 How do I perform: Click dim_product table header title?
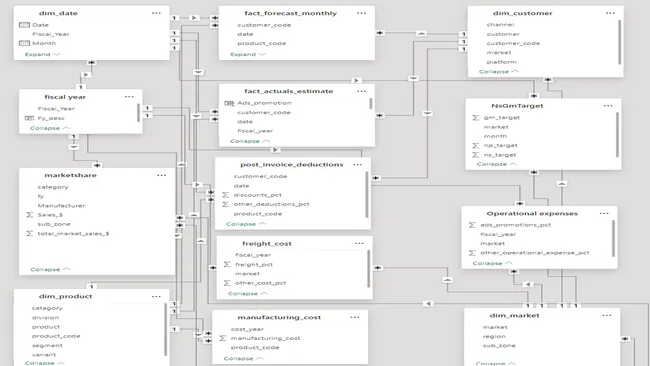click(65, 296)
